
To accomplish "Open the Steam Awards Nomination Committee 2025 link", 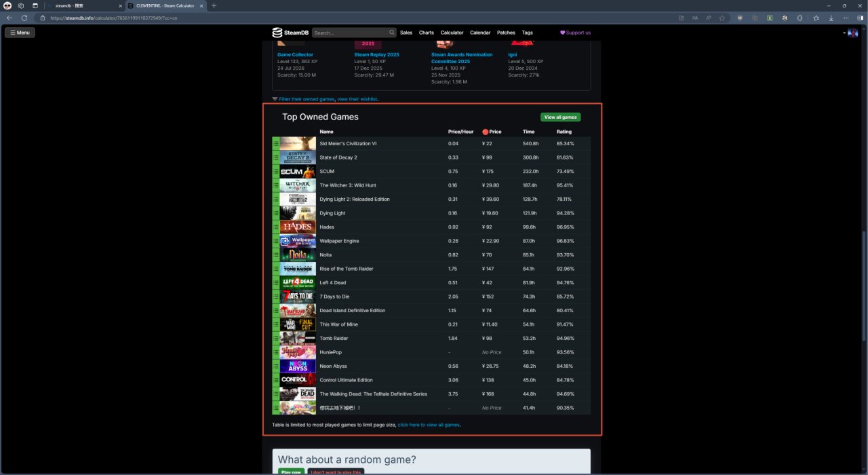I will 462,58.
